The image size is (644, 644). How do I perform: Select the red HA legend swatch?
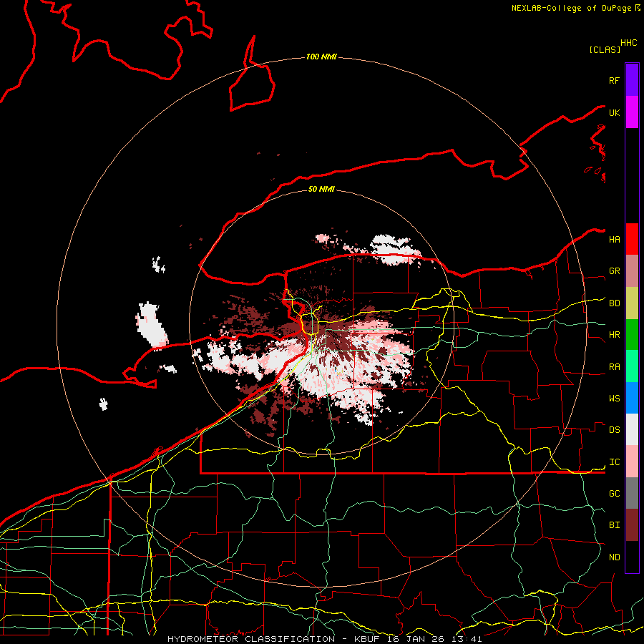coord(632,239)
